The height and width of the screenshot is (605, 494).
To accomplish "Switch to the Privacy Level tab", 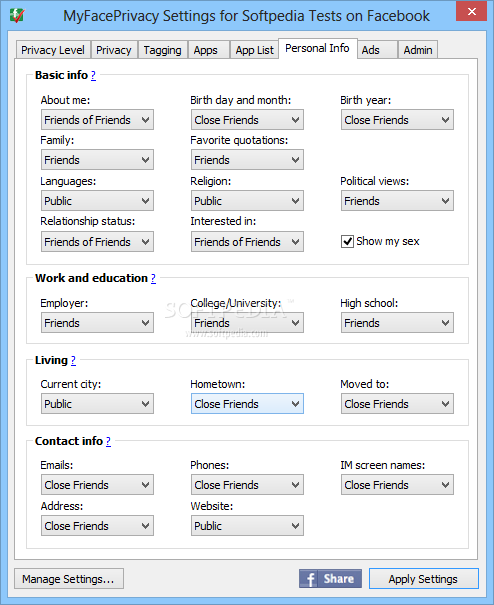I will (x=53, y=50).
